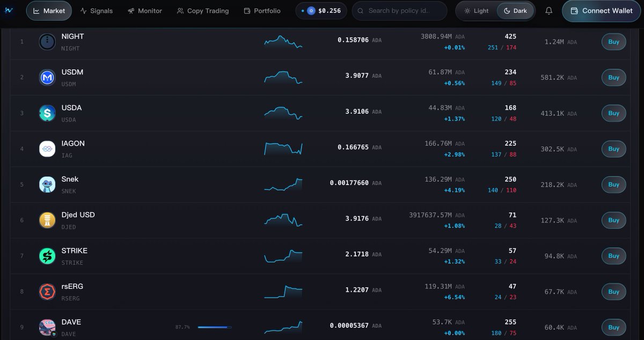
Task: Click the NIGHT token name
Action: (72, 36)
